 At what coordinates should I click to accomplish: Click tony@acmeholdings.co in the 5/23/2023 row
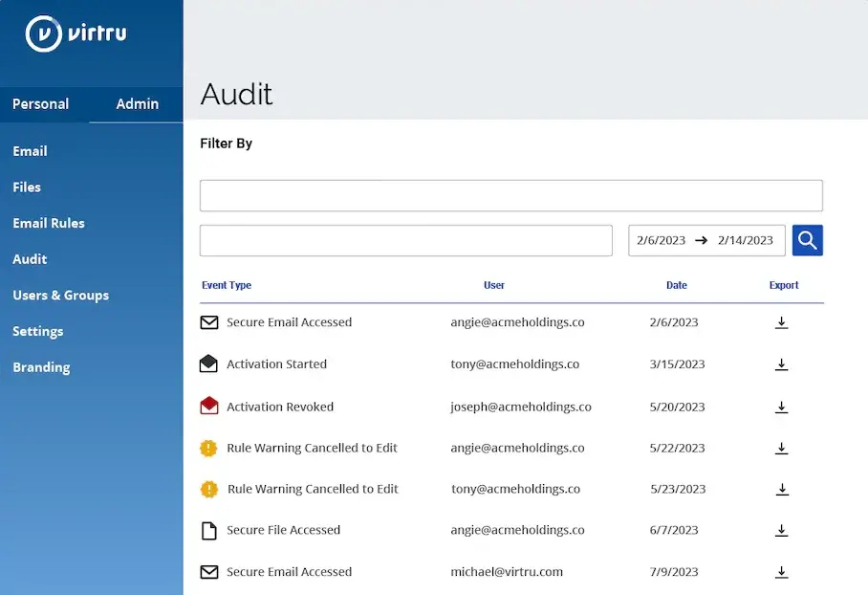516,489
